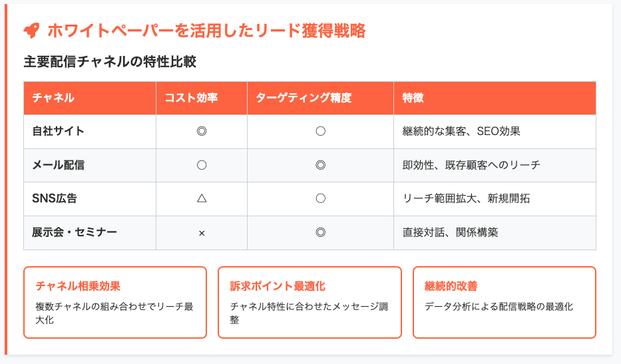This screenshot has height=364, width=621.
Task: Click the circle in SNS広告 targeting cell
Action: click(x=320, y=198)
